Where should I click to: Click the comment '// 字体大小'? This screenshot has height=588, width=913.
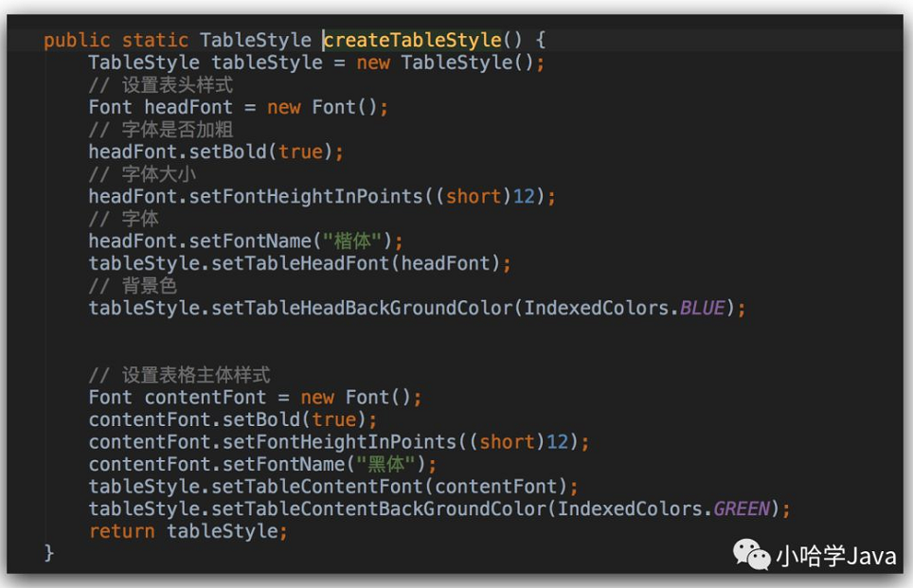point(142,174)
